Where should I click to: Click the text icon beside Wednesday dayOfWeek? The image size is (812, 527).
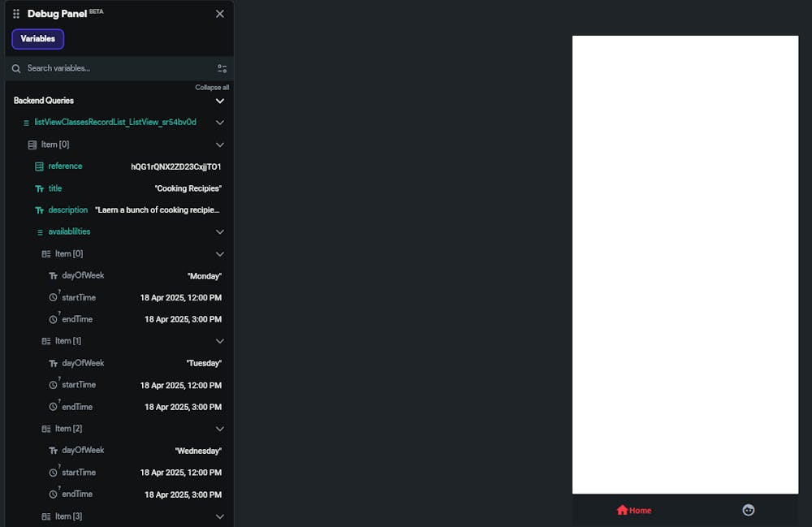pyautogui.click(x=54, y=451)
